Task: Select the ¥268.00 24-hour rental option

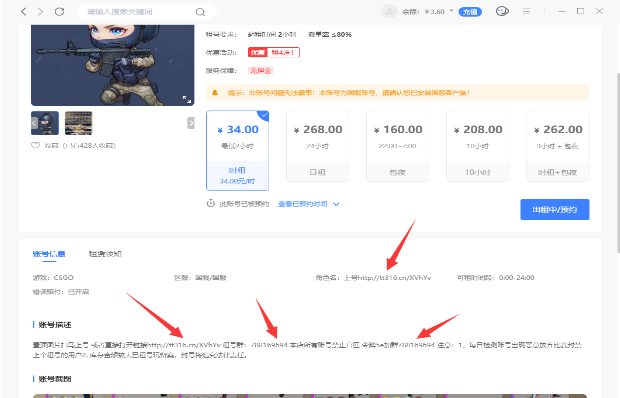Action: pyautogui.click(x=318, y=146)
